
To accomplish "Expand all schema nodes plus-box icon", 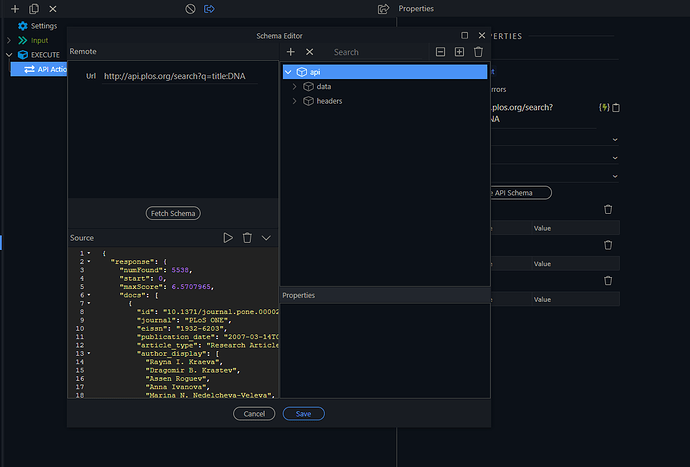I will tap(459, 52).
